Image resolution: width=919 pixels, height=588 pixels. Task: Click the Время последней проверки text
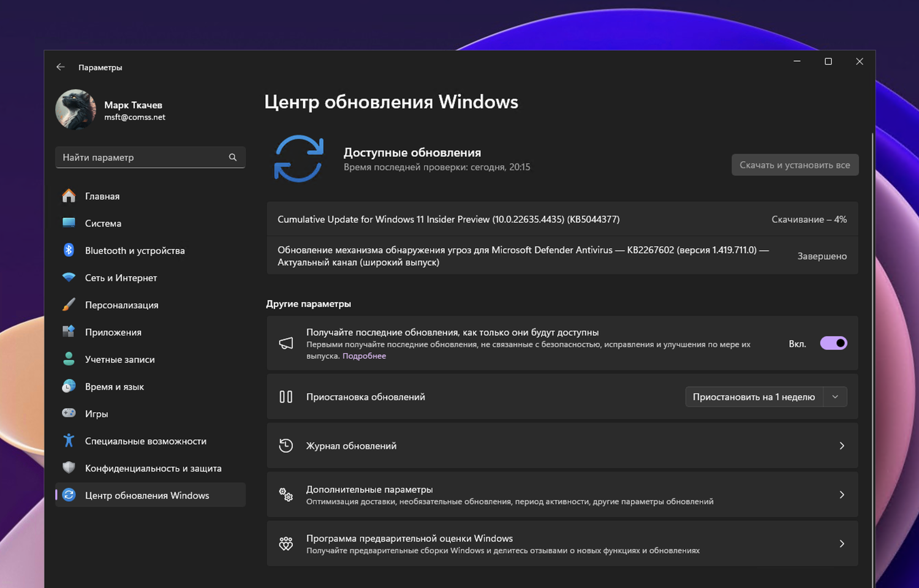pos(437,167)
